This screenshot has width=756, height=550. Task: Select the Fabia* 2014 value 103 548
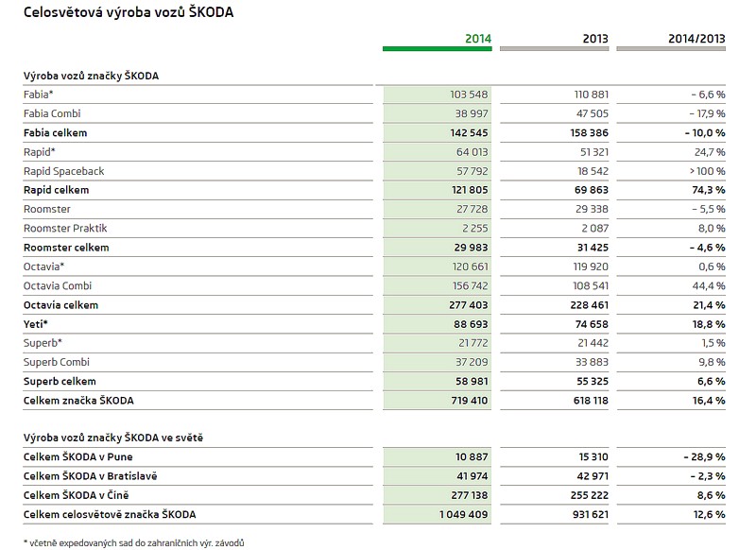pyautogui.click(x=469, y=95)
